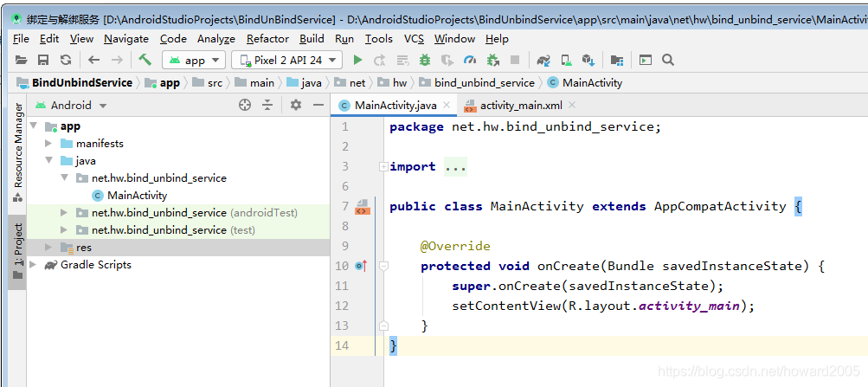Expand the (test) package node
The image size is (868, 387).
[64, 229]
